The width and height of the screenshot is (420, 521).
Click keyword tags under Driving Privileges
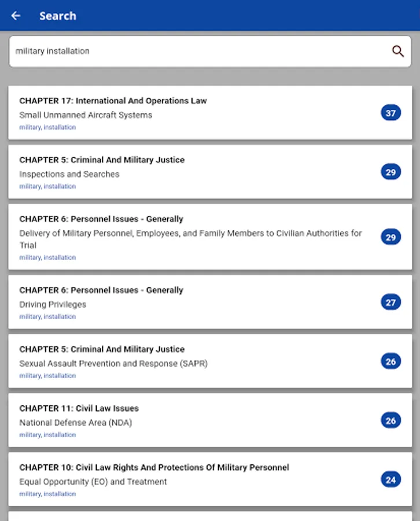tap(47, 317)
